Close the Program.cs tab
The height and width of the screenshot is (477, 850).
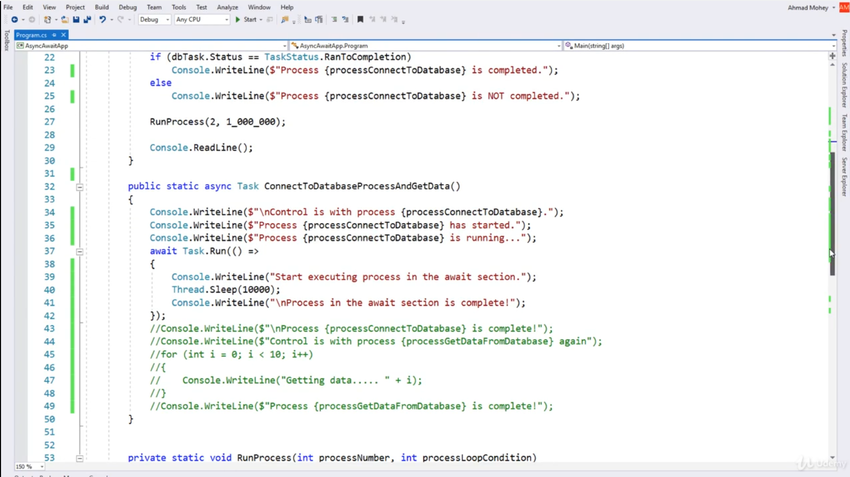point(63,35)
